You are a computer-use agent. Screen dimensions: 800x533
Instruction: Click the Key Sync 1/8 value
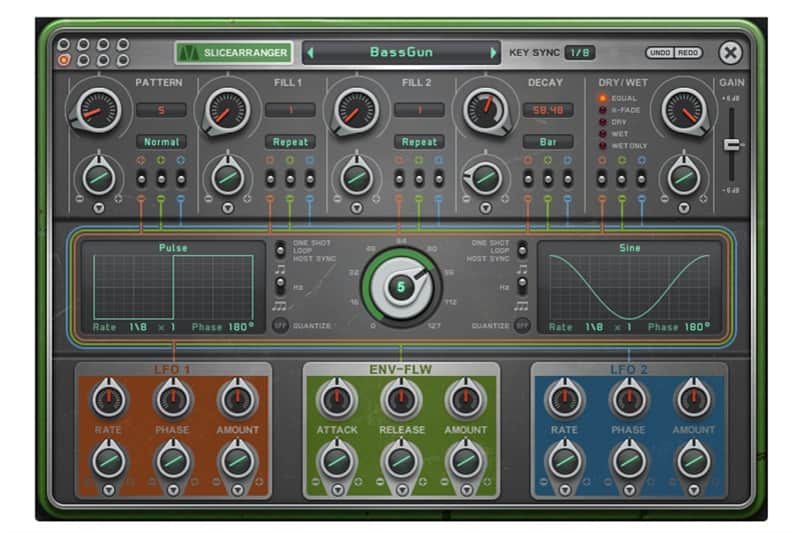point(580,53)
